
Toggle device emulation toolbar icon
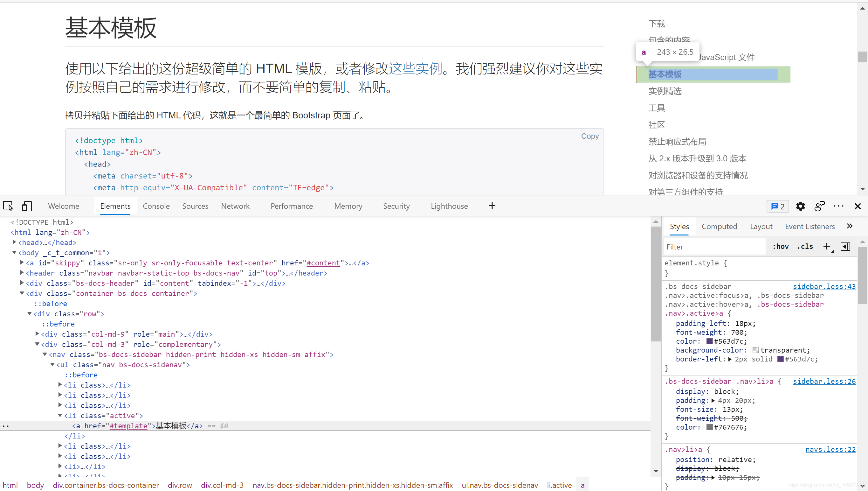click(x=27, y=206)
